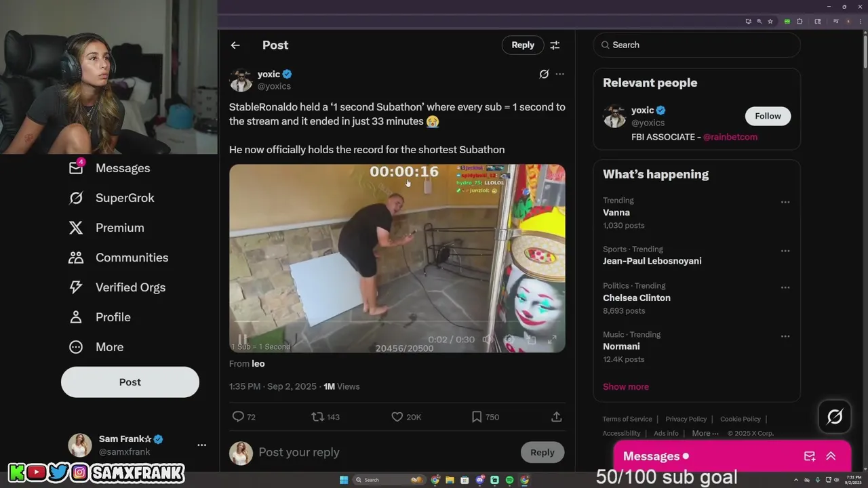Share the post via share icon
Viewport: 868px width, 488px height.
point(556,417)
